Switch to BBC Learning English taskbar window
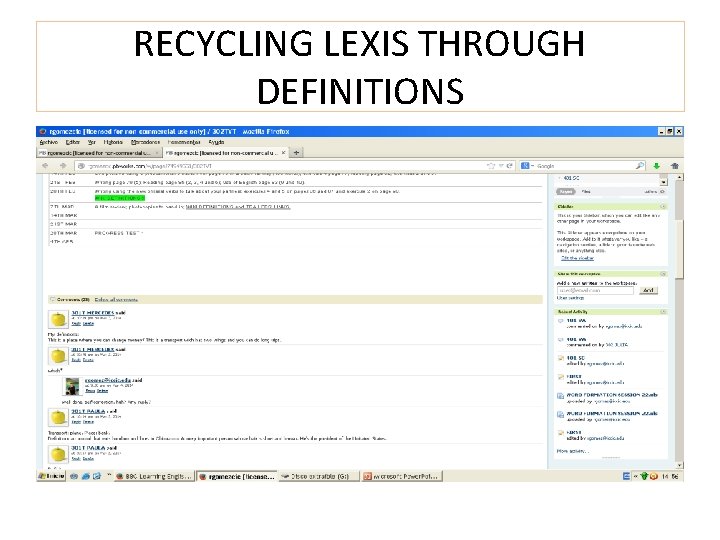The height and width of the screenshot is (540, 720). 154,476
